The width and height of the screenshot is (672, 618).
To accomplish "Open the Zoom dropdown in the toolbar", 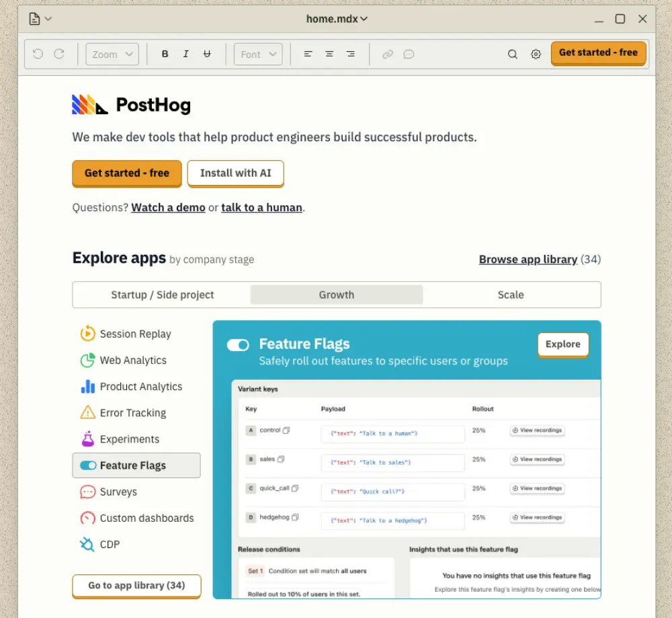I will (x=112, y=54).
